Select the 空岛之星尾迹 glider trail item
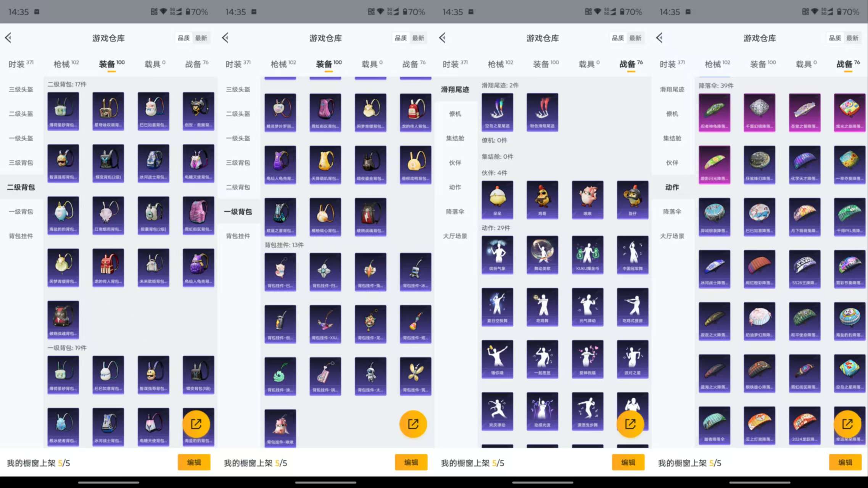 point(497,112)
